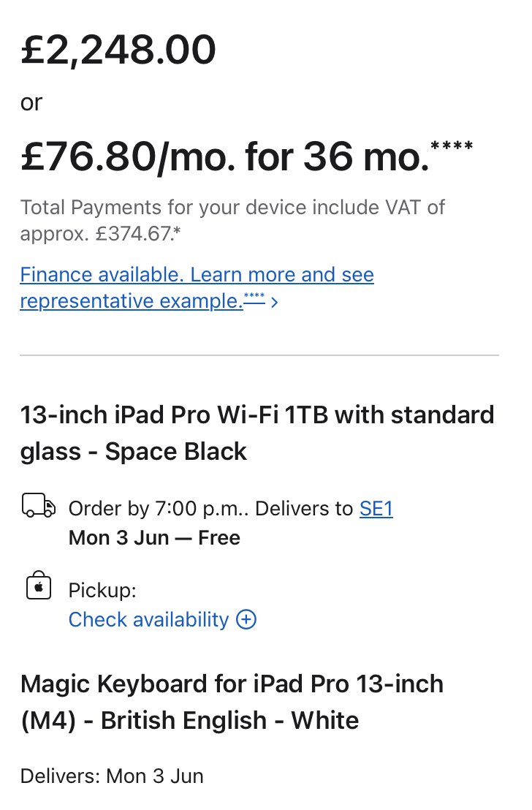Change the SE1 delivery postcode
Viewport: 532px width, 810px height.
[376, 509]
